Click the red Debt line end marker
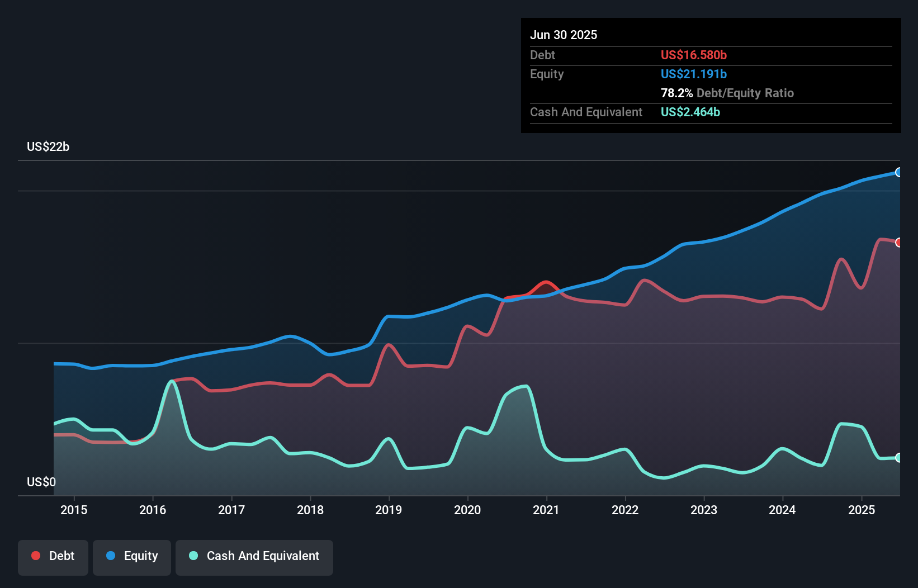The height and width of the screenshot is (588, 918). click(898, 243)
